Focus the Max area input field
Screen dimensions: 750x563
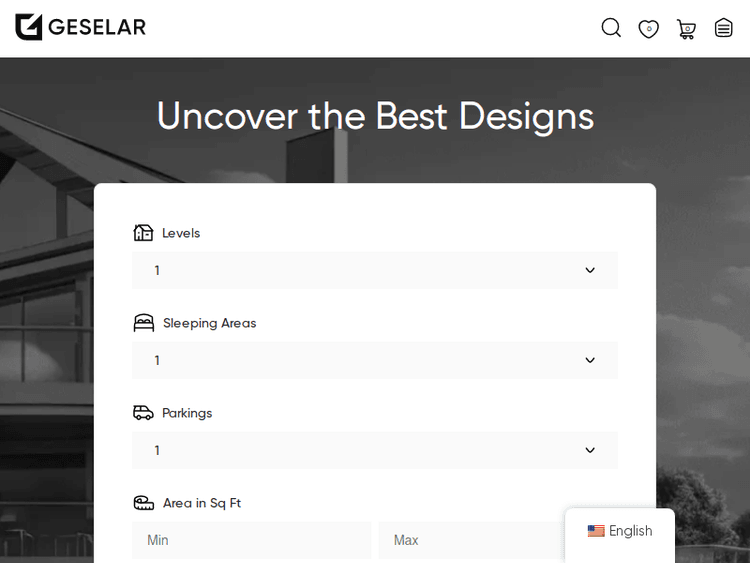(470, 540)
